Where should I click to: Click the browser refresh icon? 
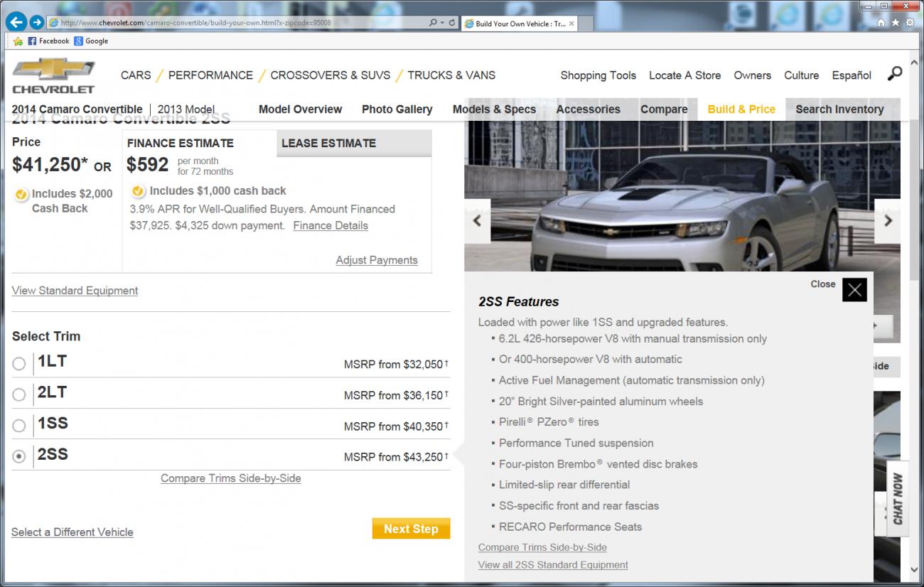point(452,23)
